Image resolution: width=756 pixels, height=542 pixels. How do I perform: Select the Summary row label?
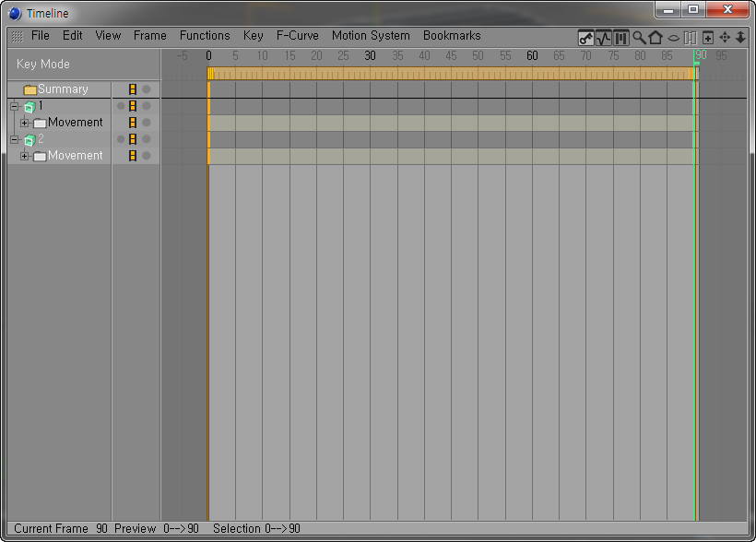click(x=63, y=89)
